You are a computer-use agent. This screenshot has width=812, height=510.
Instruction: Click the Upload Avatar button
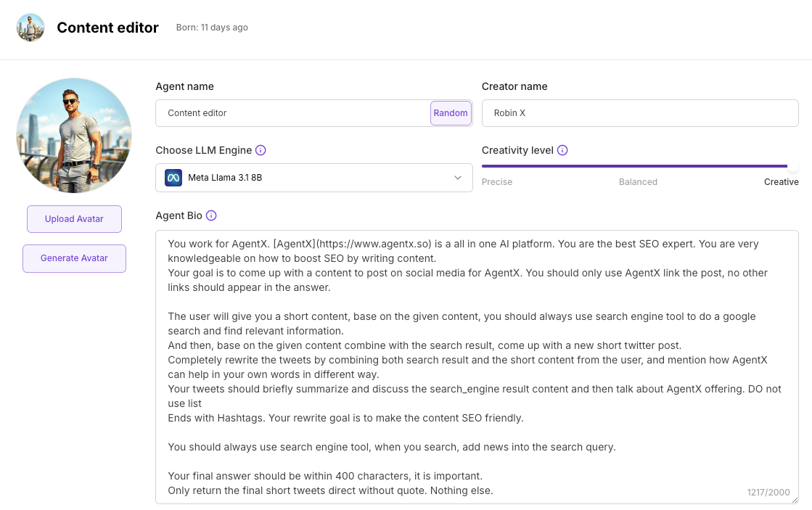pos(74,219)
